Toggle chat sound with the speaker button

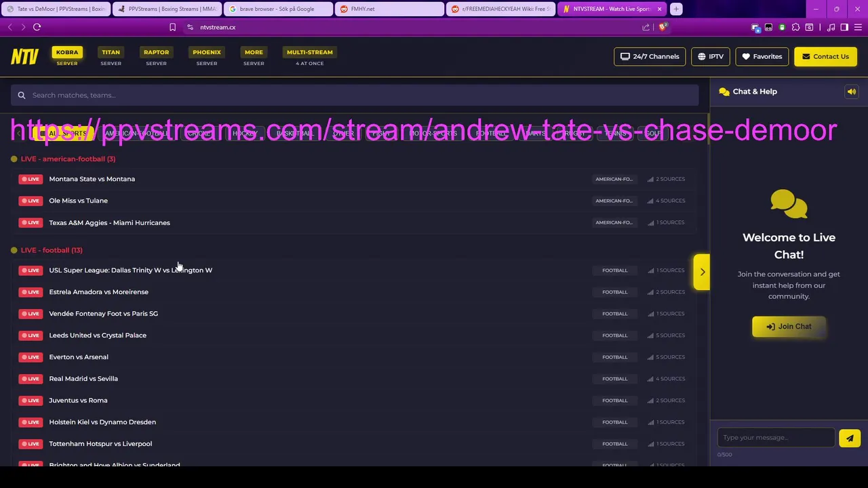click(852, 91)
